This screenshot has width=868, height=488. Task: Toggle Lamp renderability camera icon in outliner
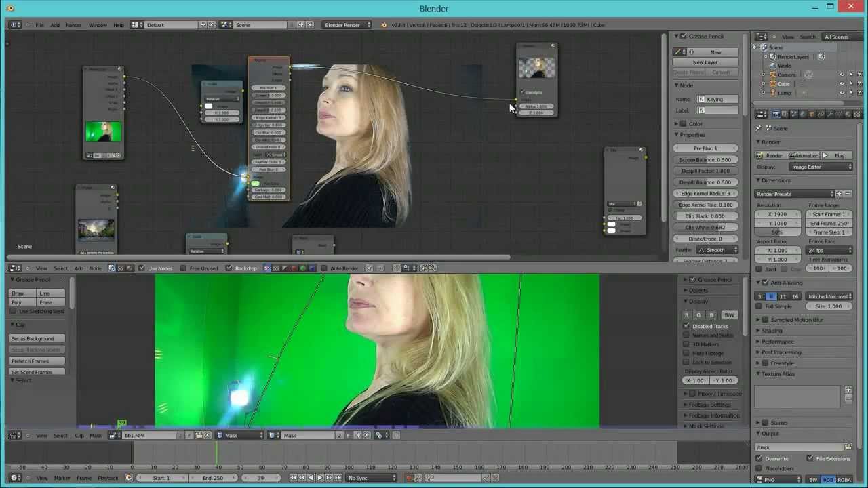(x=860, y=93)
